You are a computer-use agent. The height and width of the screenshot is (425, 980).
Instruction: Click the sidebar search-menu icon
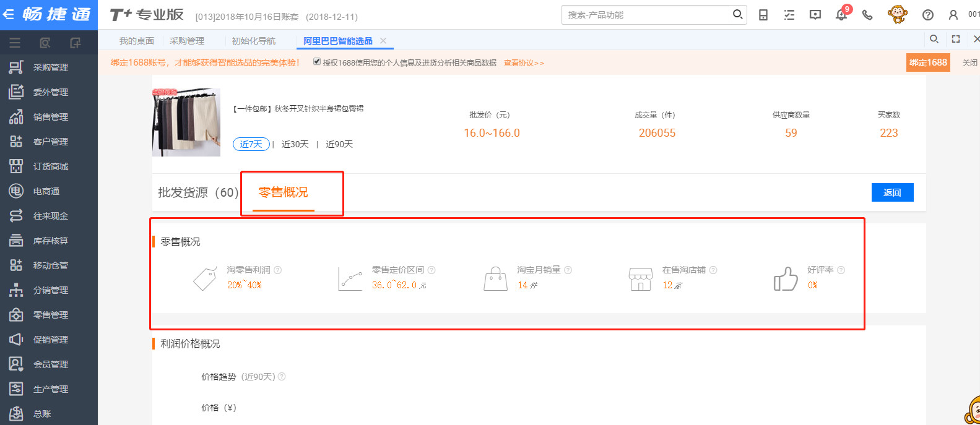[45, 43]
